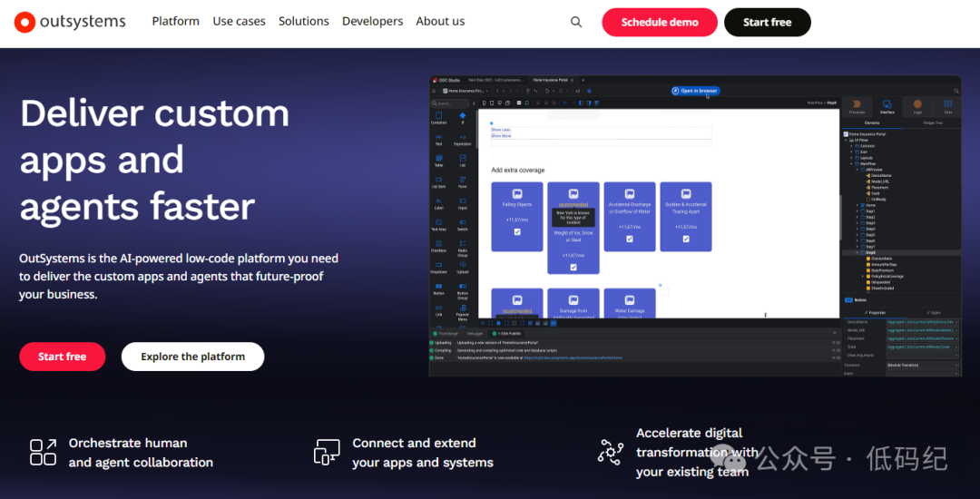Image resolution: width=980 pixels, height=499 pixels.
Task: Click the Explore the platform button
Action: click(192, 357)
